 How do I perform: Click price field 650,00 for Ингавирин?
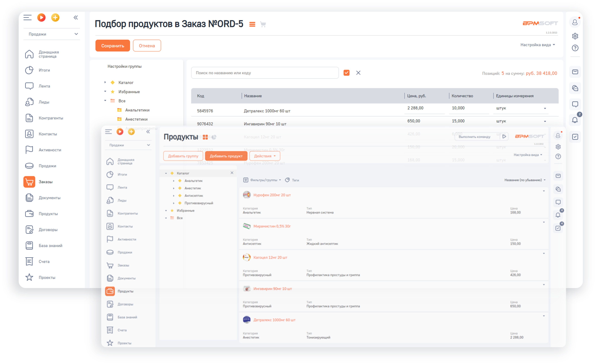pyautogui.click(x=424, y=121)
